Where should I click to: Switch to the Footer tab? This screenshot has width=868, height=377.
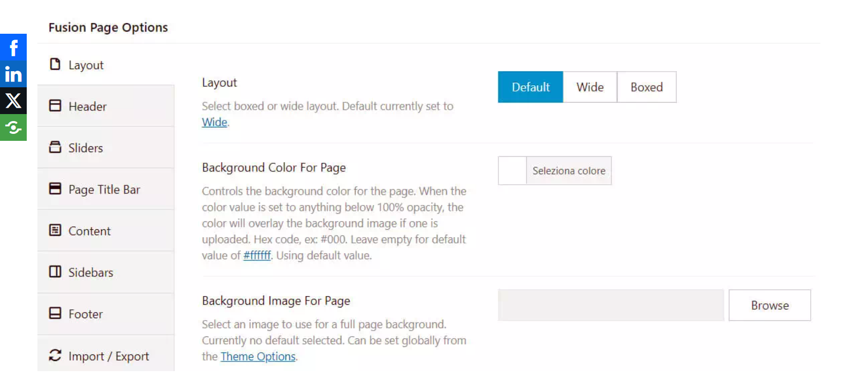106,314
